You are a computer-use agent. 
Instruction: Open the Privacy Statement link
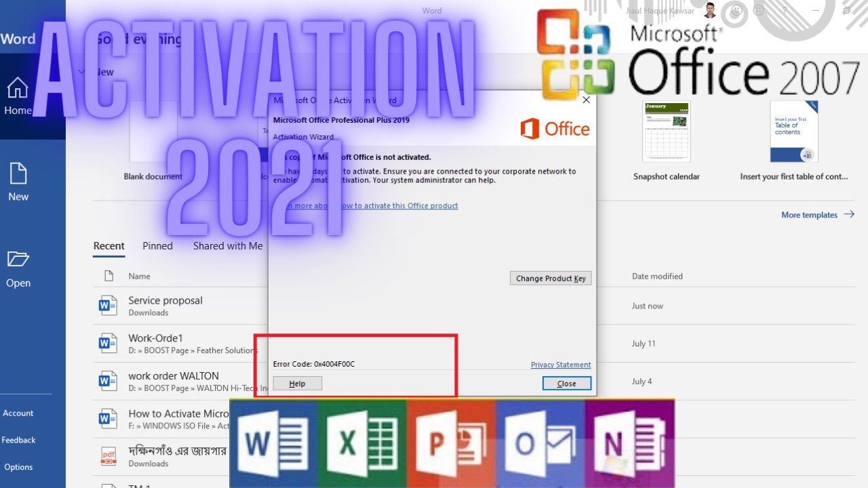(561, 365)
